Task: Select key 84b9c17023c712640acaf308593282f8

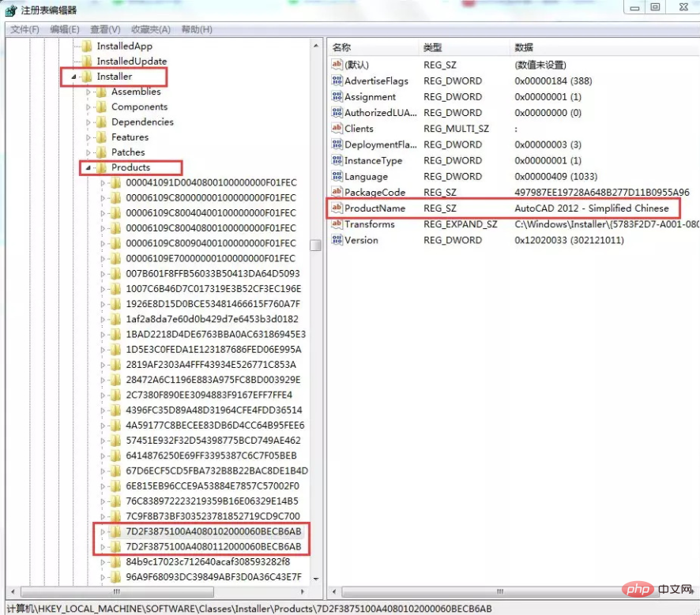Action: point(208,562)
